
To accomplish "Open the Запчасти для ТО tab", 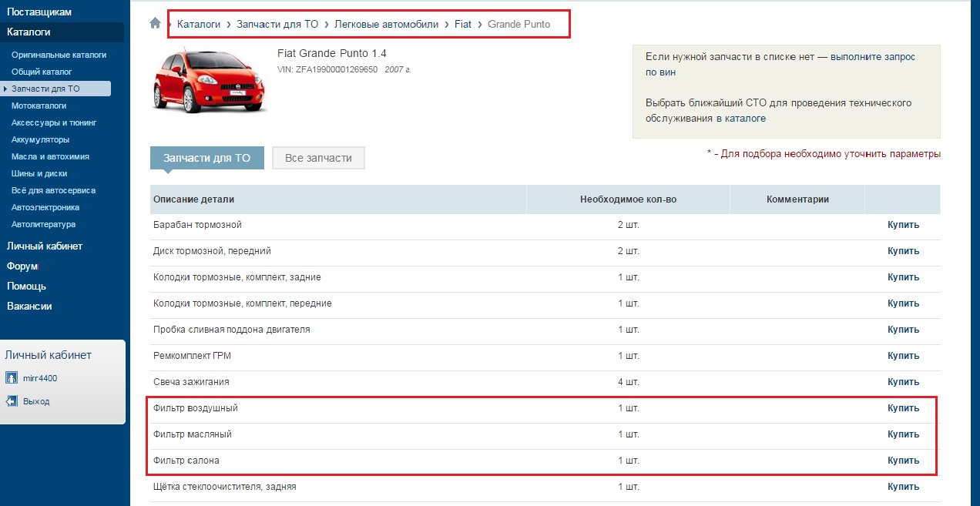I will tap(206, 158).
